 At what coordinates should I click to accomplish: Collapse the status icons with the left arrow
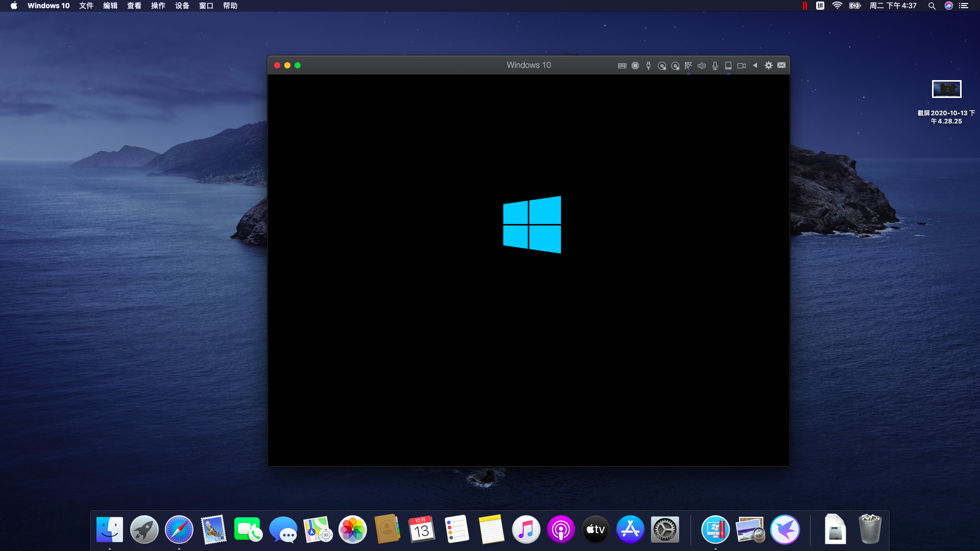(755, 65)
